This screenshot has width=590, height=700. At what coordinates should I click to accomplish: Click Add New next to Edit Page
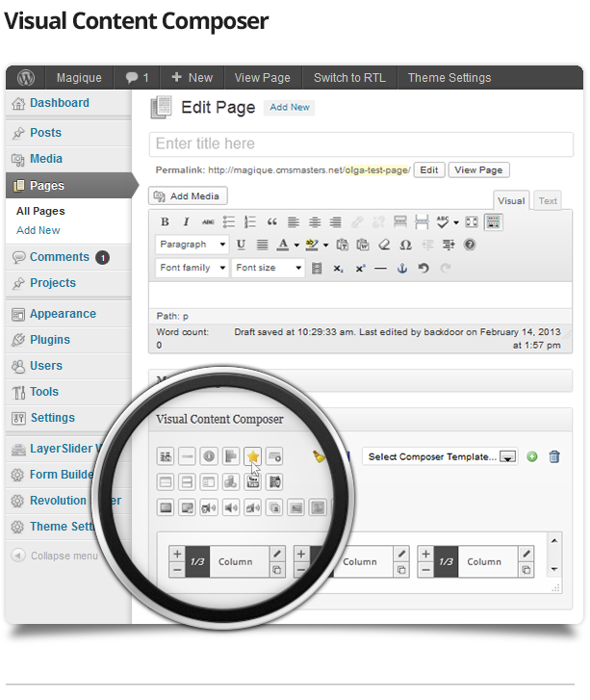(x=289, y=107)
